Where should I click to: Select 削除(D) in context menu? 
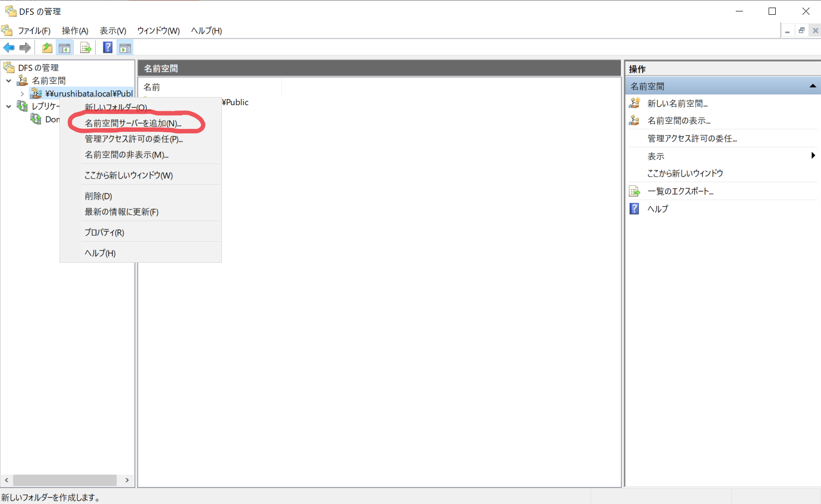pyautogui.click(x=140, y=196)
